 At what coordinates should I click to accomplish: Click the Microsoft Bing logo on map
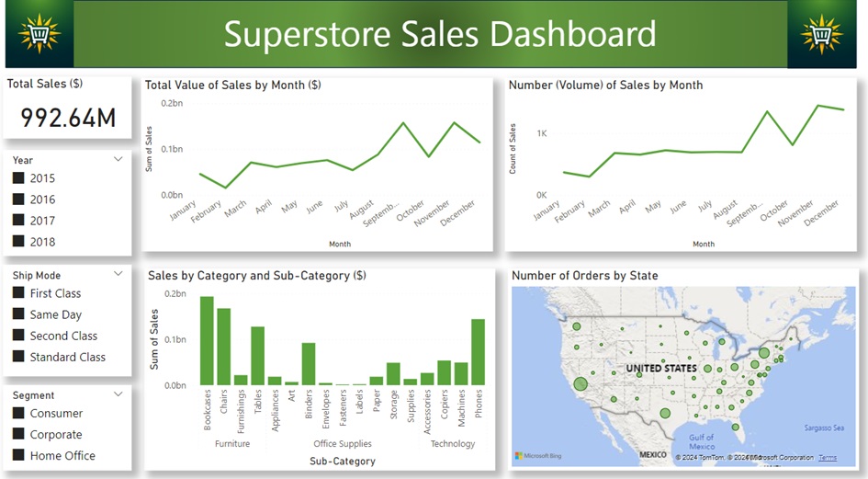[x=538, y=456]
